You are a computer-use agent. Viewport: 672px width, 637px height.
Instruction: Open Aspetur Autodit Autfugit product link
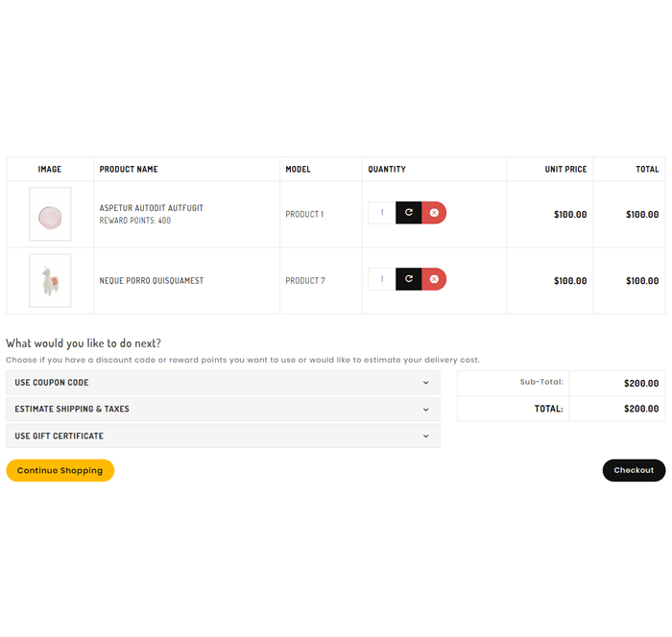tap(151, 208)
